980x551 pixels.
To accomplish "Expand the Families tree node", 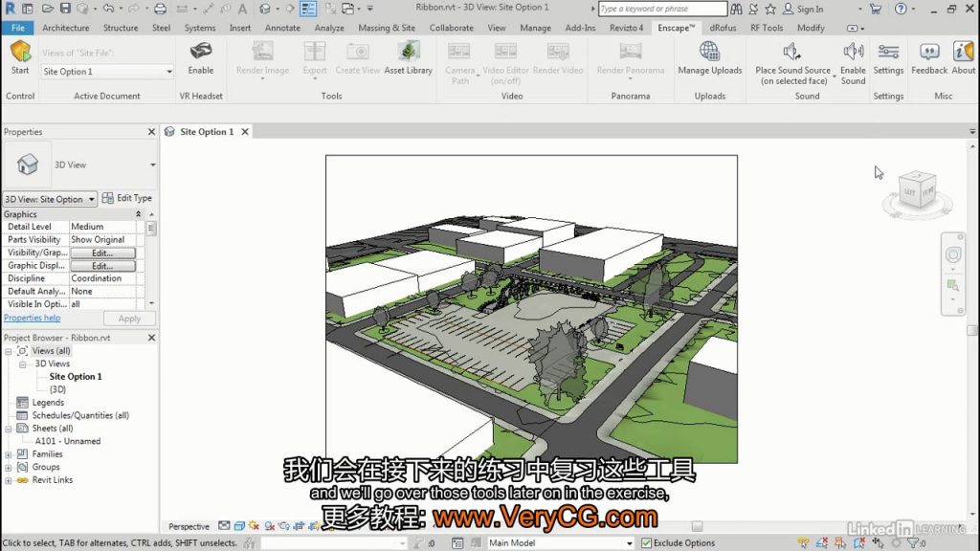I will point(9,454).
